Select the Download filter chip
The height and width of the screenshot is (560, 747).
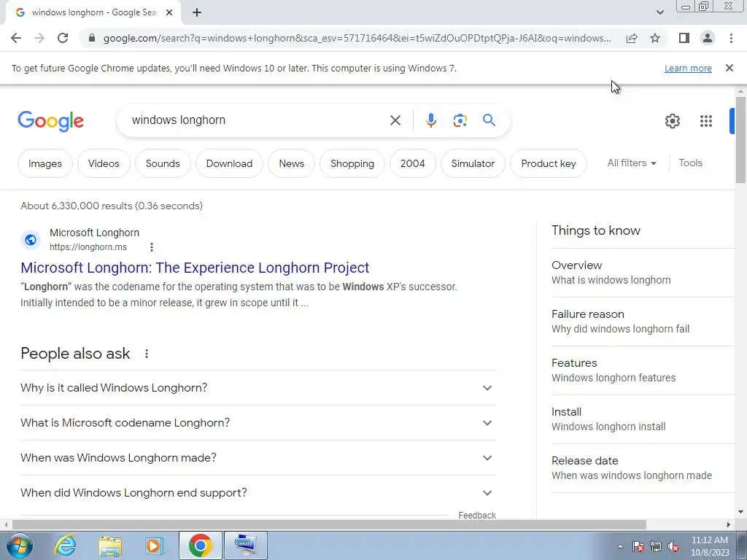pos(229,163)
